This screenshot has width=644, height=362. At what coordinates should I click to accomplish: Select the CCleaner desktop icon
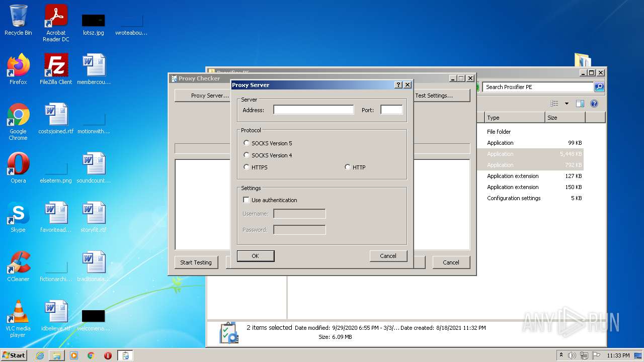pos(18,266)
